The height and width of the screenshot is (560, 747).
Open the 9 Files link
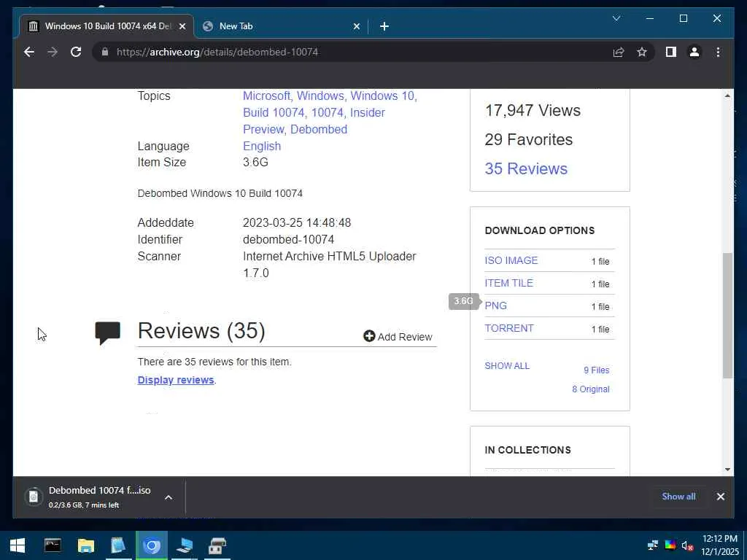click(x=597, y=370)
